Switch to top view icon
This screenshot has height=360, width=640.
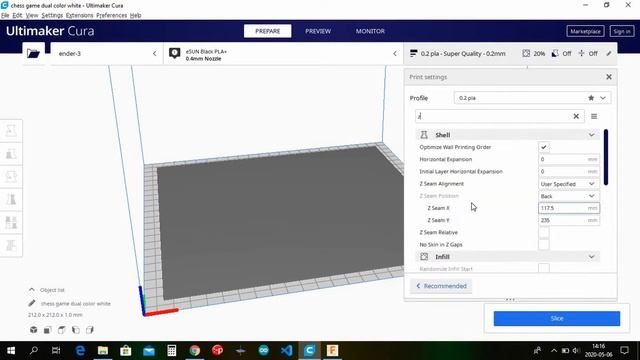[x=62, y=330]
